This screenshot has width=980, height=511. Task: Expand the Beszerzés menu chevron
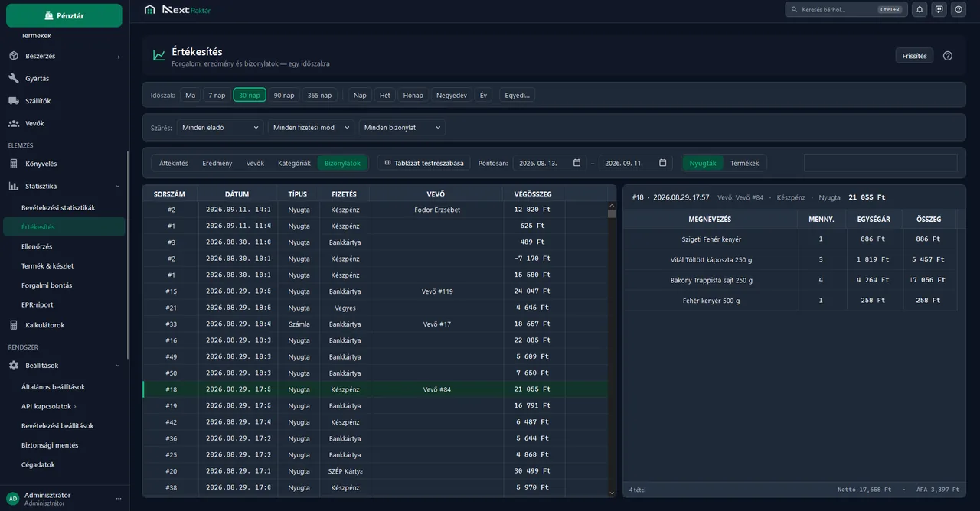[x=119, y=57]
